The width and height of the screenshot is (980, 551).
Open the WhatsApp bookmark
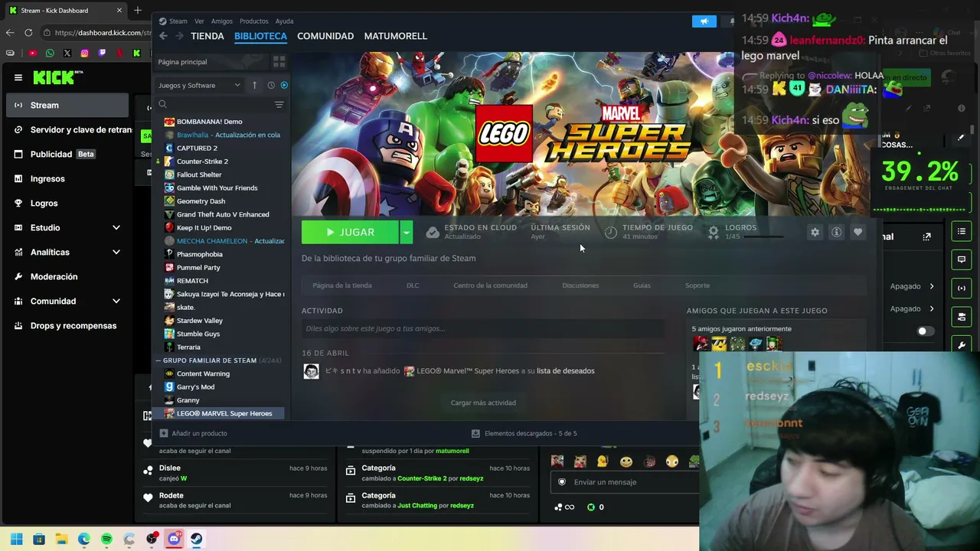point(50,53)
